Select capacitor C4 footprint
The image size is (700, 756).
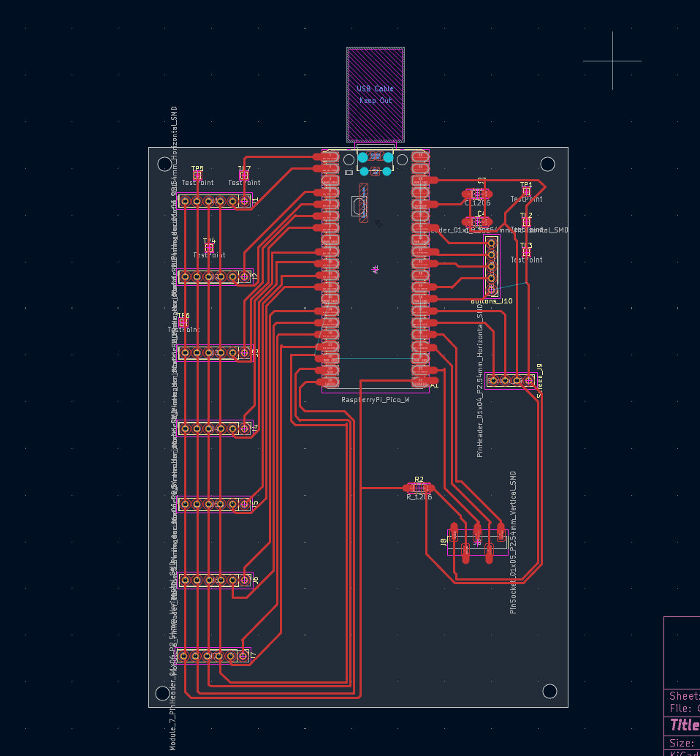pyautogui.click(x=477, y=222)
